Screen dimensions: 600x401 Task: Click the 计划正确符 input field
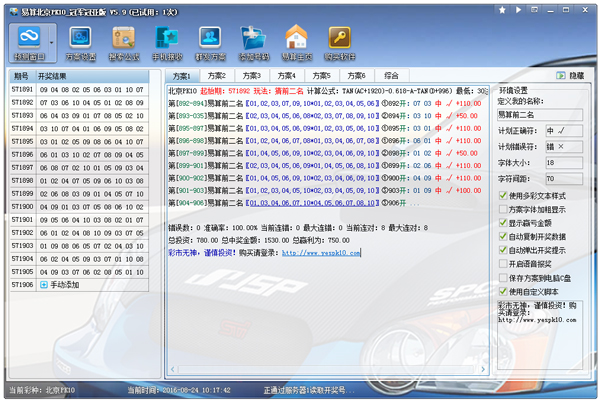point(564,131)
